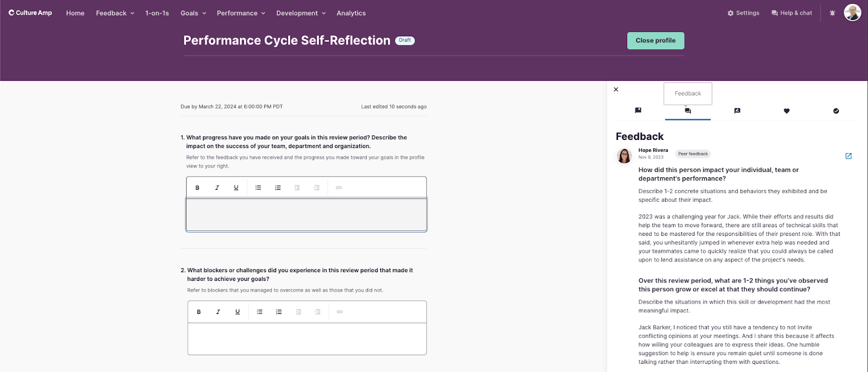
Task: Open the notifications bell
Action: (x=832, y=13)
